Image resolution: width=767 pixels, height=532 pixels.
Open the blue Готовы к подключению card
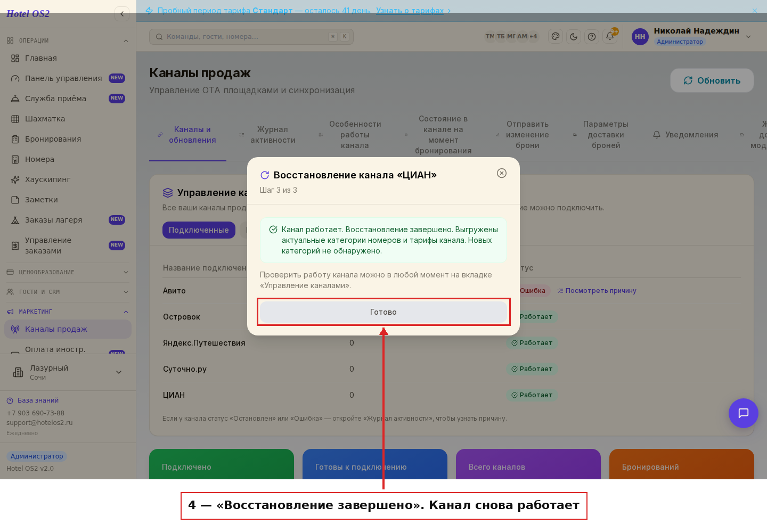click(375, 464)
